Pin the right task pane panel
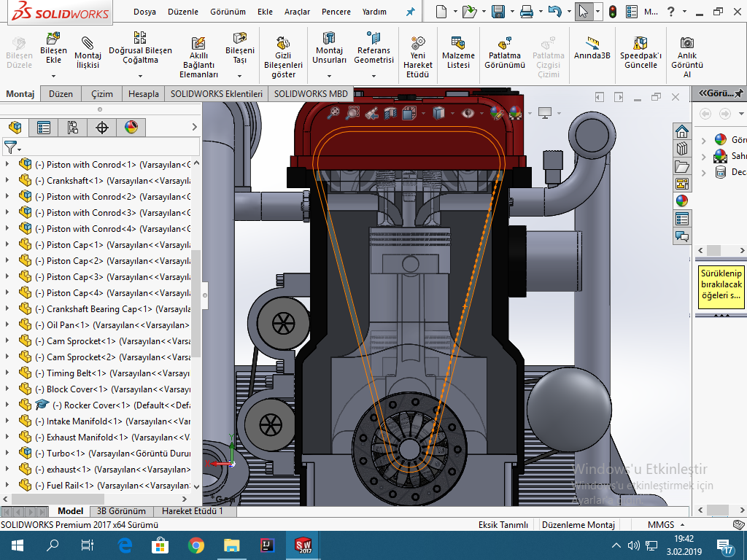747x560 pixels. (739, 93)
